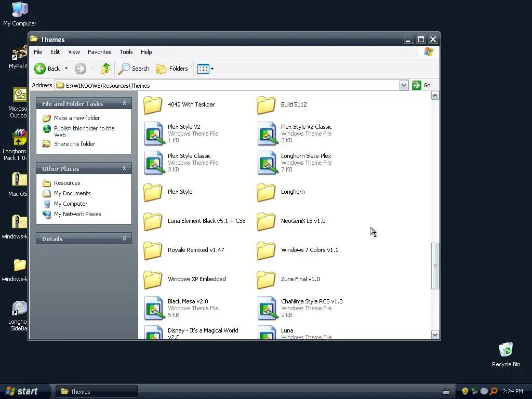Image resolution: width=532 pixels, height=399 pixels.
Task: Go up one folder level icon
Action: [x=105, y=69]
